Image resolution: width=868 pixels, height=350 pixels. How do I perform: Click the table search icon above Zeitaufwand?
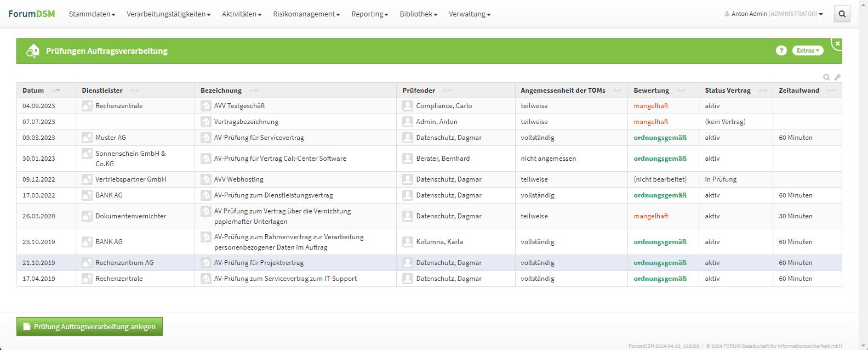pos(826,77)
